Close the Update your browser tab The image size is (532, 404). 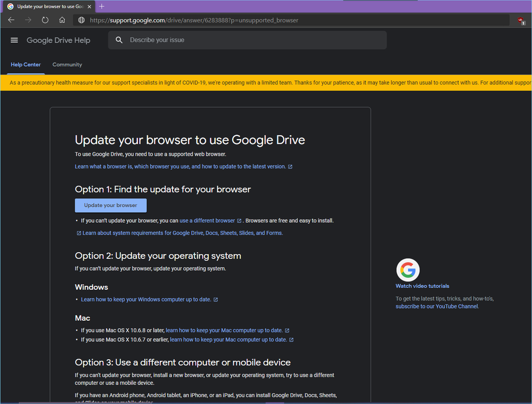pyautogui.click(x=89, y=6)
